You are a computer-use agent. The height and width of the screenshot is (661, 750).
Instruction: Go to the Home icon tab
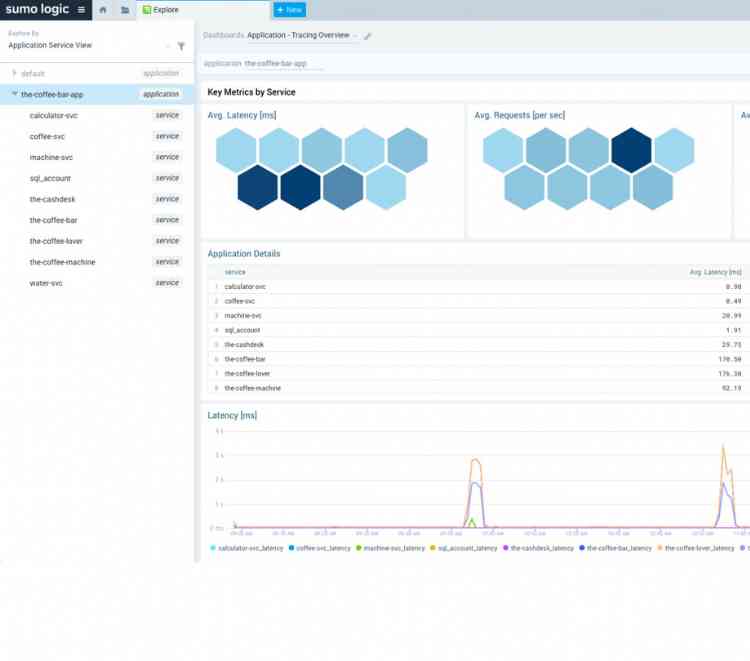pyautogui.click(x=103, y=10)
